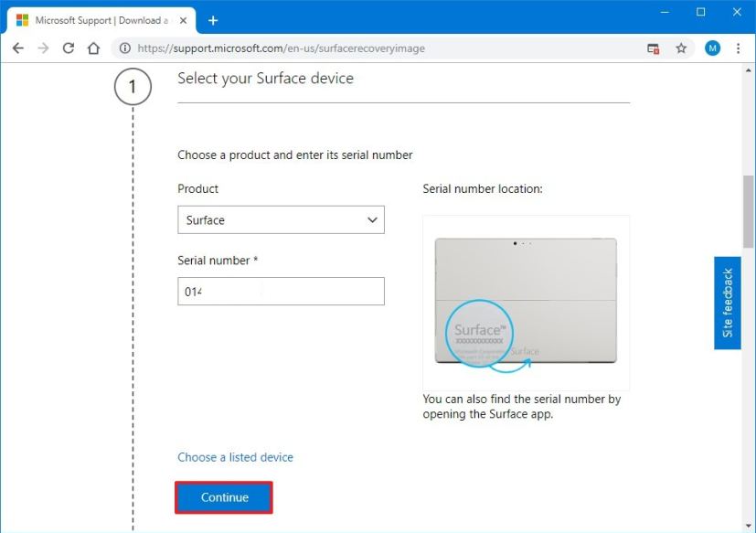Viewport: 756px width, 533px height.
Task: Open the Chrome three-dot menu
Action: click(738, 48)
